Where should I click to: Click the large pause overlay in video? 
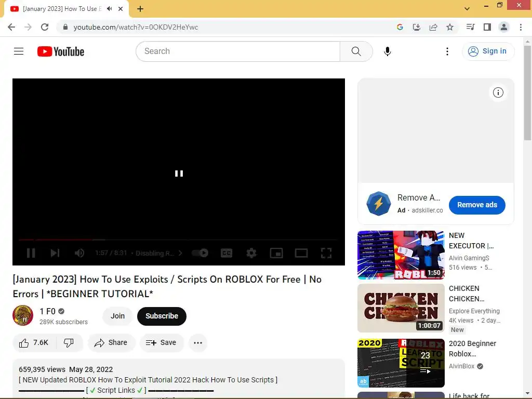[179, 174]
